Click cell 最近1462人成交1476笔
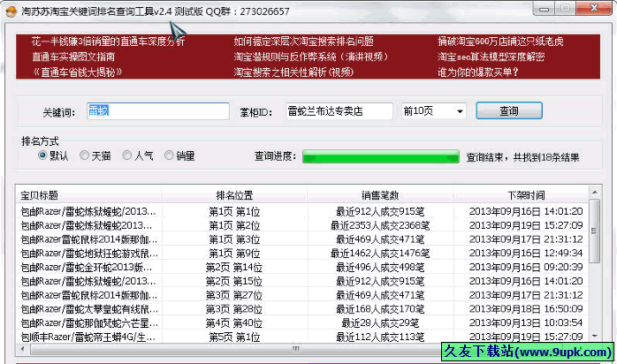The height and width of the screenshot is (364, 617). click(380, 254)
